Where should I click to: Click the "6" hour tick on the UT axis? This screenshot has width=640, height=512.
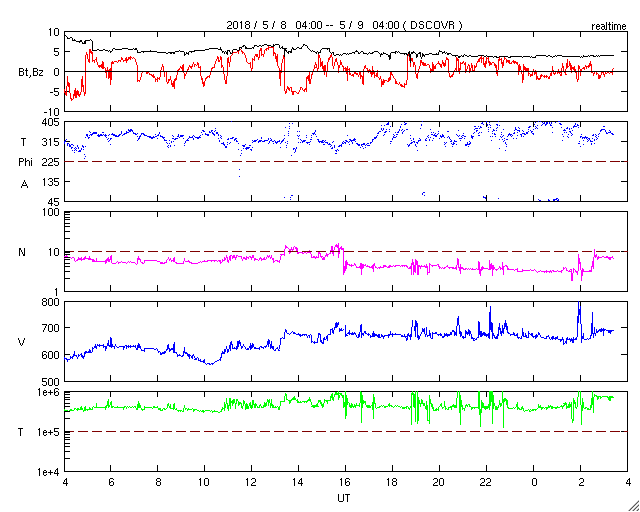point(111,482)
